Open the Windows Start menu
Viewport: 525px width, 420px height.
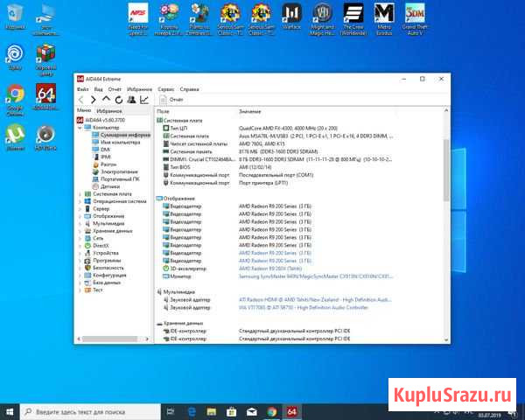point(10,411)
